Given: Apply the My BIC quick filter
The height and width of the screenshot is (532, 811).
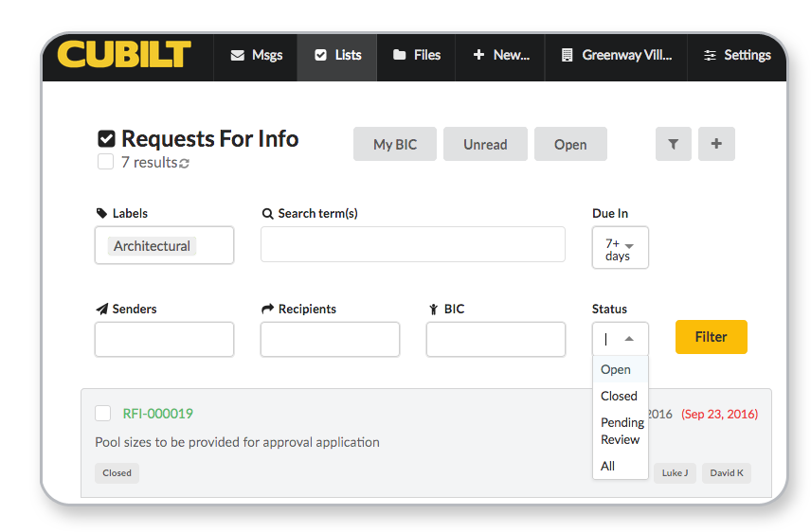Looking at the screenshot, I should (x=395, y=144).
